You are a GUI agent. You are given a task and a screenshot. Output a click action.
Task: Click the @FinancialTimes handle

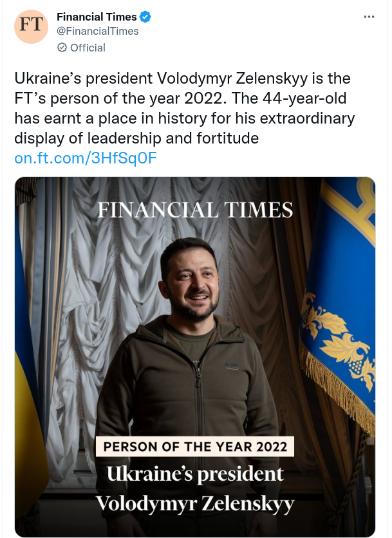[98, 31]
